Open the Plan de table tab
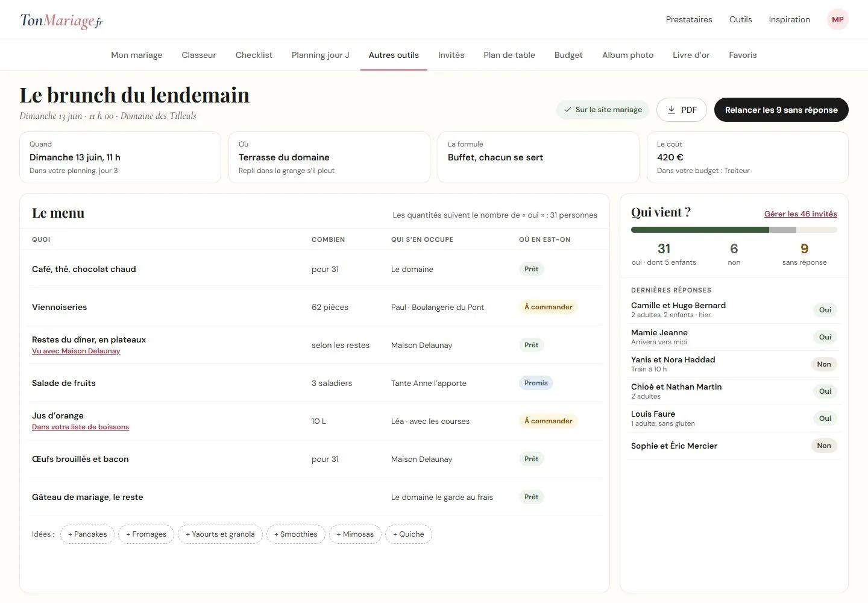 [x=509, y=55]
